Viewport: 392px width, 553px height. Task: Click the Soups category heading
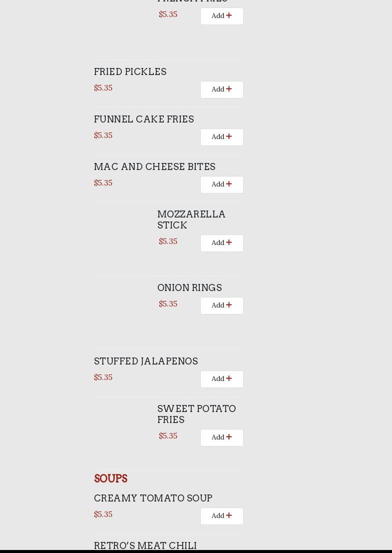(x=110, y=478)
